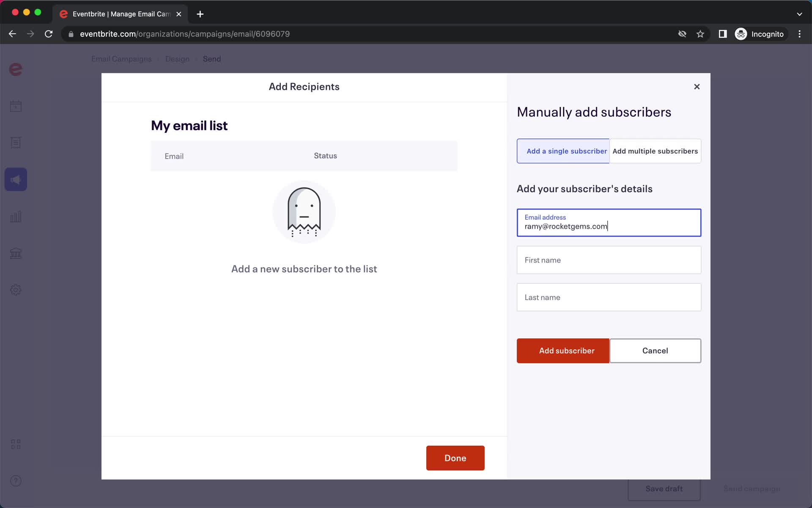Close the Add Recipients dialog
This screenshot has width=812, height=508.
click(697, 87)
